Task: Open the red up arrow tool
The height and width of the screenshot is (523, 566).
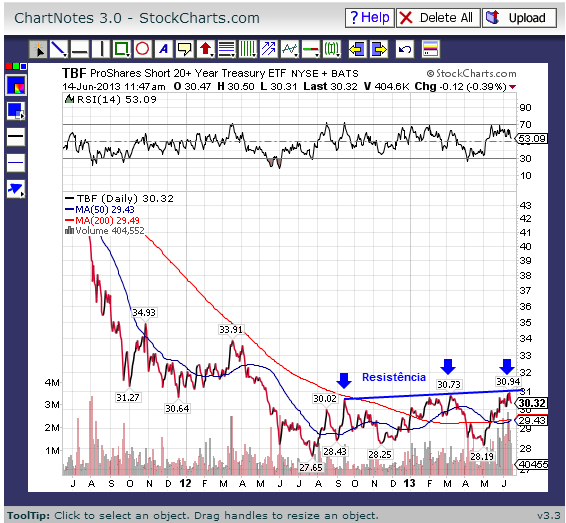Action: tap(205, 49)
